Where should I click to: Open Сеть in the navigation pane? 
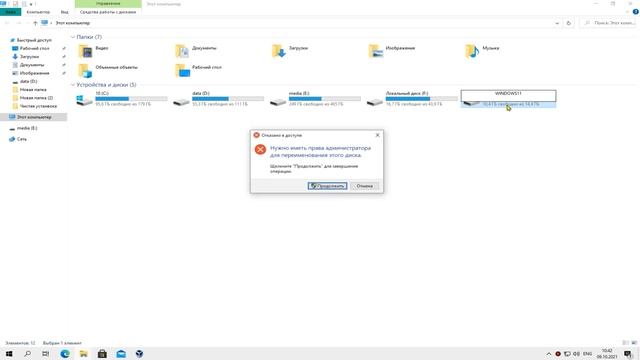[21, 139]
